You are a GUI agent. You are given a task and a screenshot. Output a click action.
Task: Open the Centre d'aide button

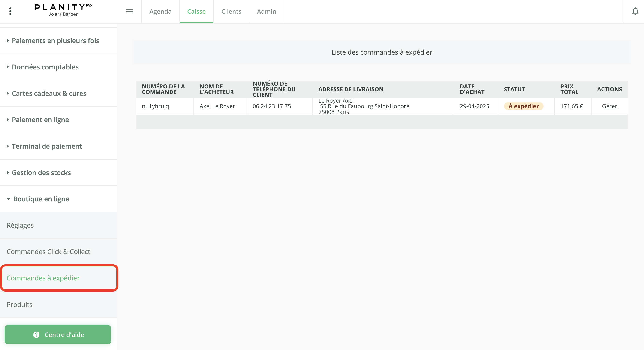pos(58,335)
